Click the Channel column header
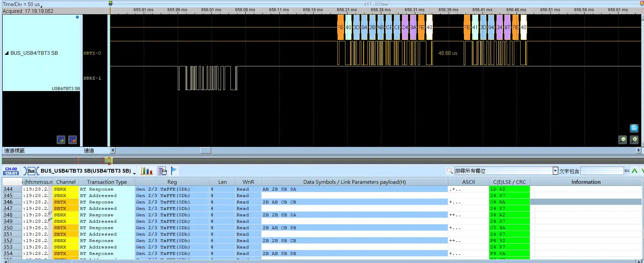Viewport: 644px width, 263px height. pos(66,182)
